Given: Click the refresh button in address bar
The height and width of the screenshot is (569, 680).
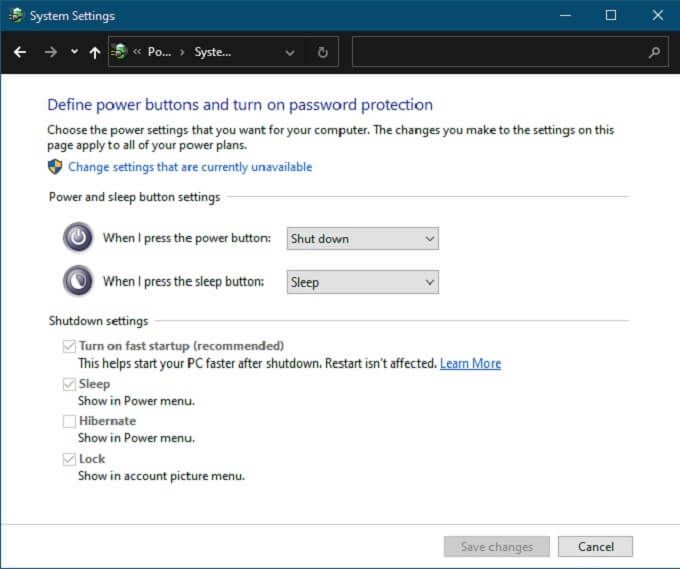Looking at the screenshot, I should [x=322, y=52].
